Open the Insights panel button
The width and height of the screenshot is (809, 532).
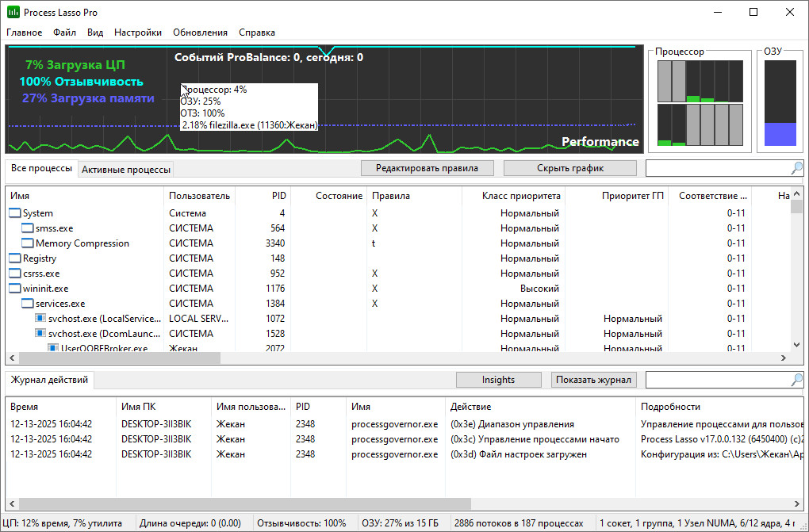pyautogui.click(x=498, y=380)
